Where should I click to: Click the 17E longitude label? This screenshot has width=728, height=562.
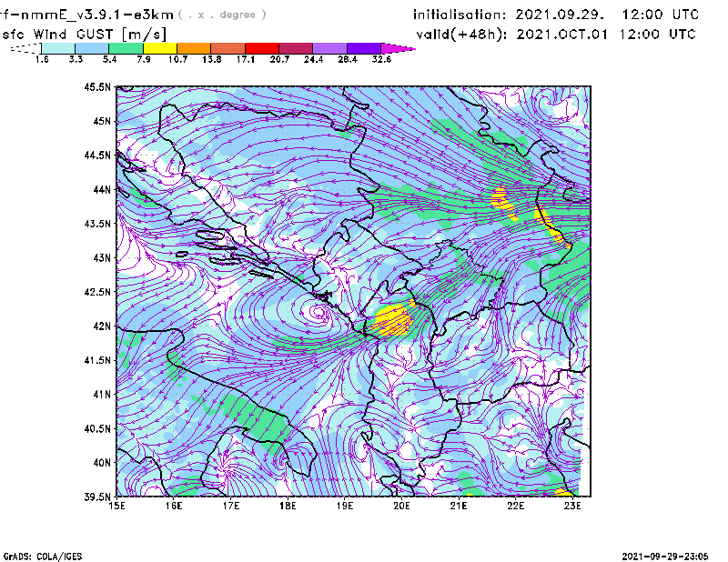tap(231, 506)
